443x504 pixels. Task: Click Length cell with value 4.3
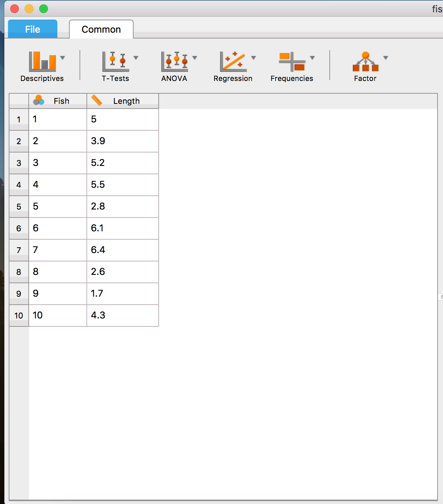(123, 316)
